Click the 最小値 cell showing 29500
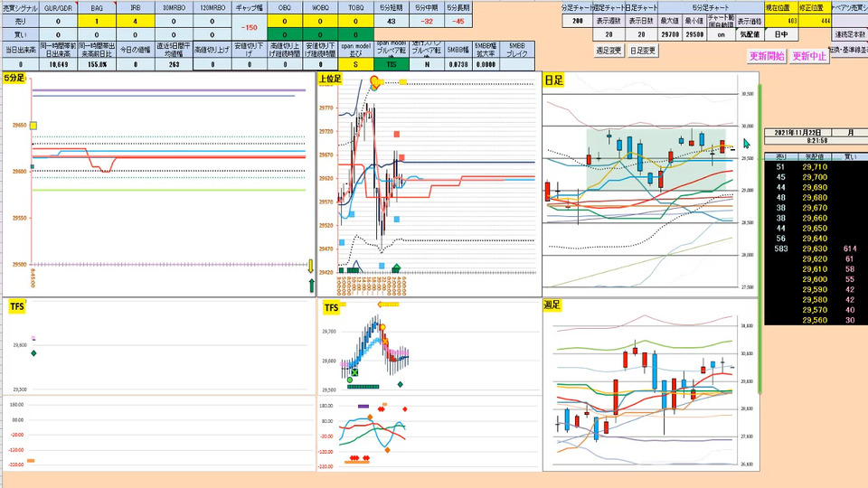Screen dimensions: 868x488 [694, 34]
